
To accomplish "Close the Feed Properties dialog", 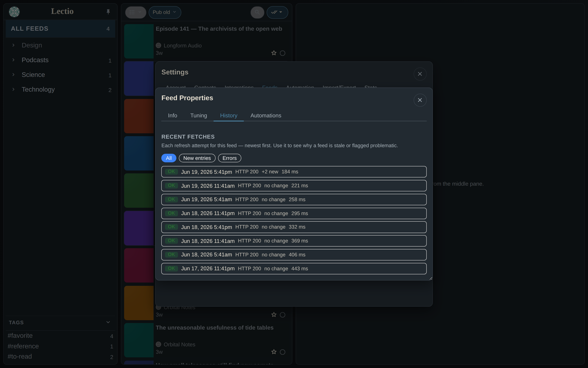I will [420, 100].
